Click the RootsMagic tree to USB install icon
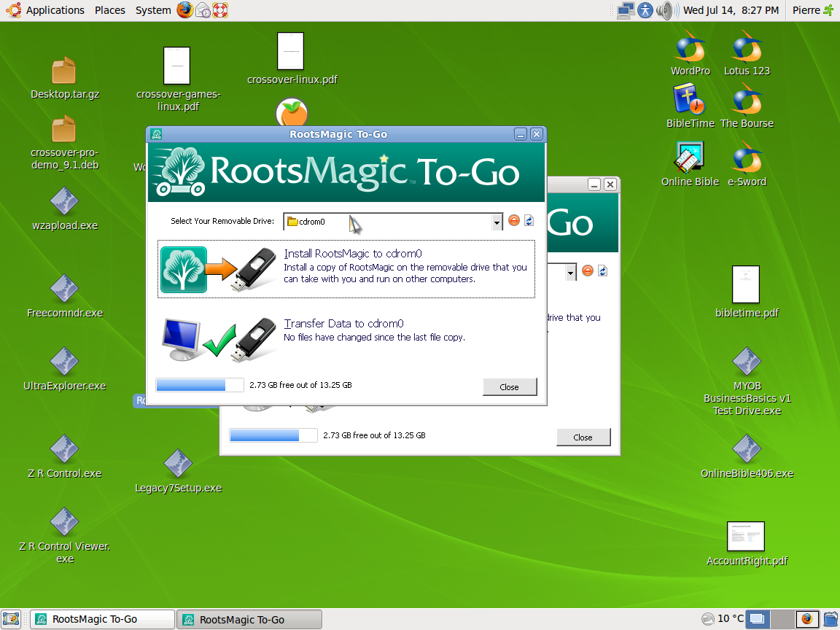The width and height of the screenshot is (840, 630). coord(219,270)
